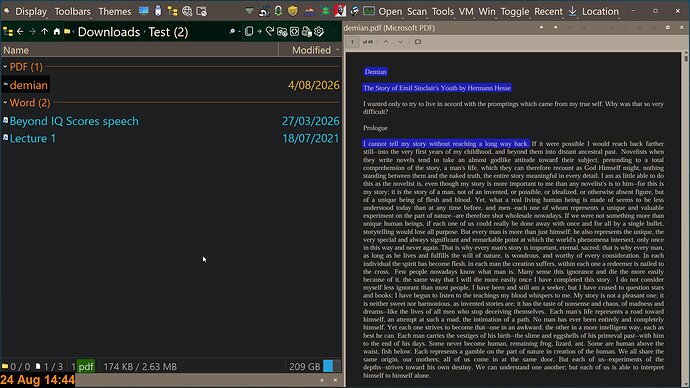690x388 pixels.
Task: Click the 27/03/2026 modified date
Action: 311,121
